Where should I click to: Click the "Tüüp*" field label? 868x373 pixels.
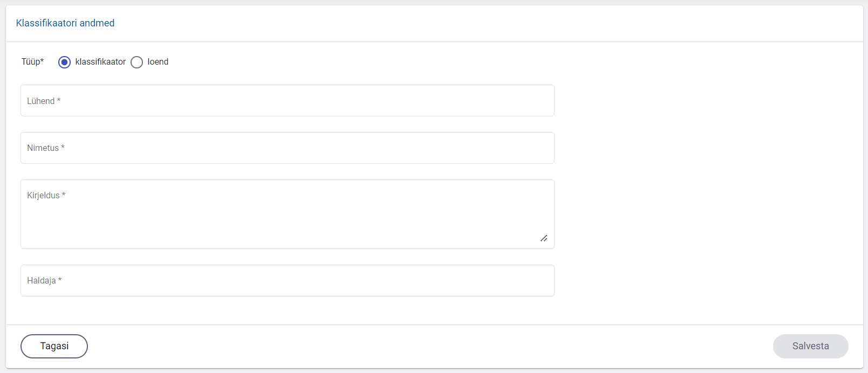32,62
